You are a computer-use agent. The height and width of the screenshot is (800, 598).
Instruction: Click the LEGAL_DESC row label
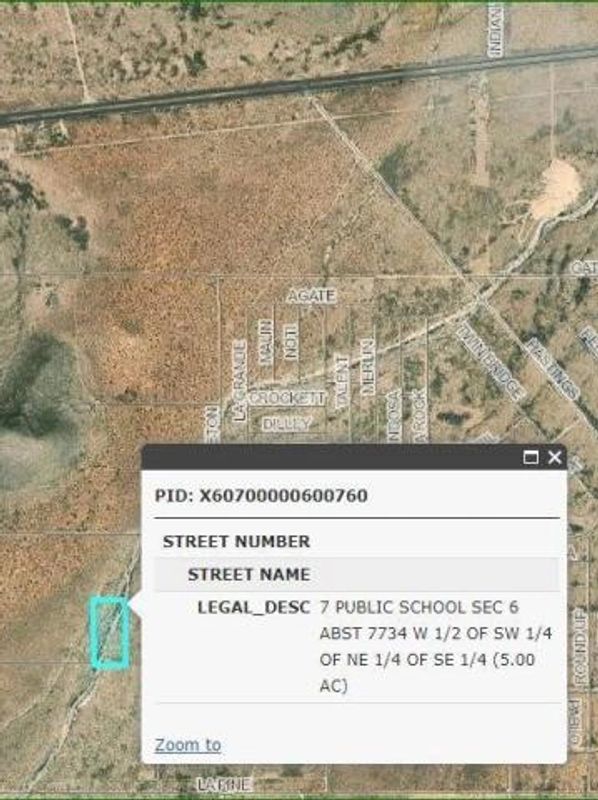tap(254, 607)
